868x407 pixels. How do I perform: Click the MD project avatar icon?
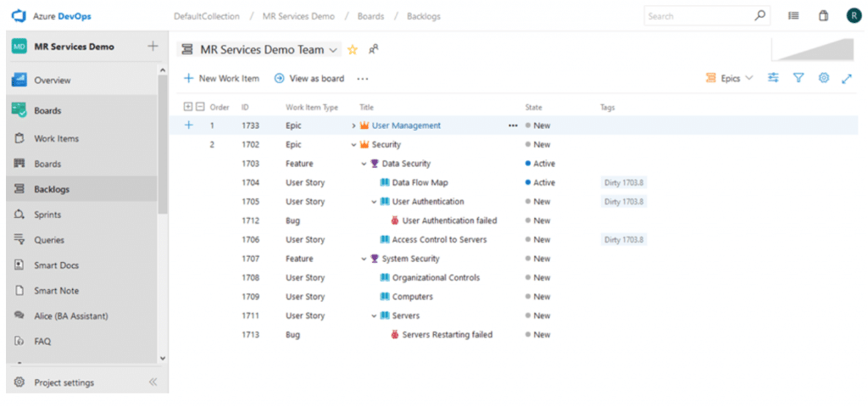tap(19, 47)
